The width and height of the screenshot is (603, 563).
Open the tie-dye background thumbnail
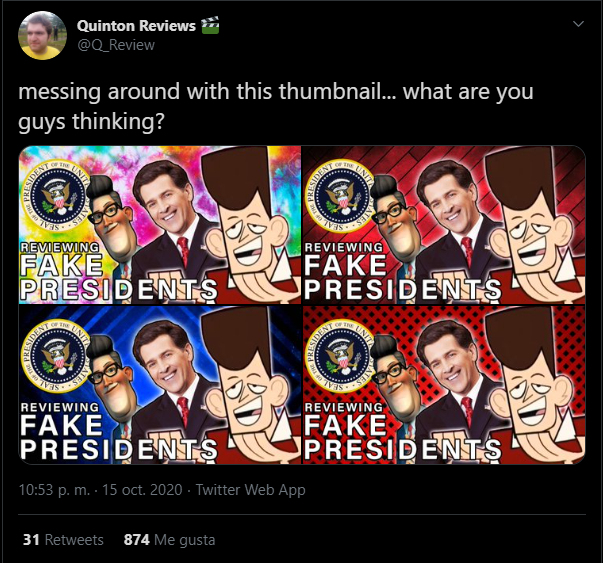click(x=160, y=225)
